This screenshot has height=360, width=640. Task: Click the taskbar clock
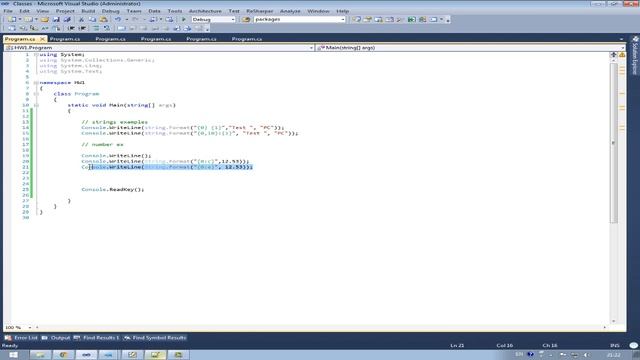tap(613, 355)
